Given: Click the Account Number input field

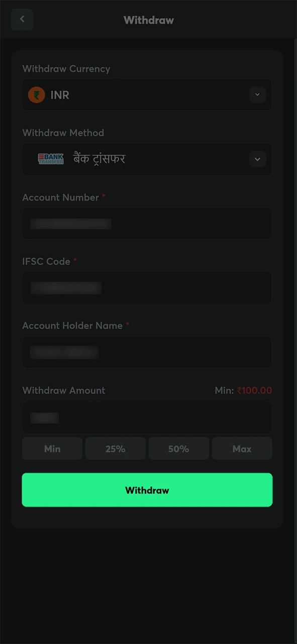Looking at the screenshot, I should tap(147, 223).
